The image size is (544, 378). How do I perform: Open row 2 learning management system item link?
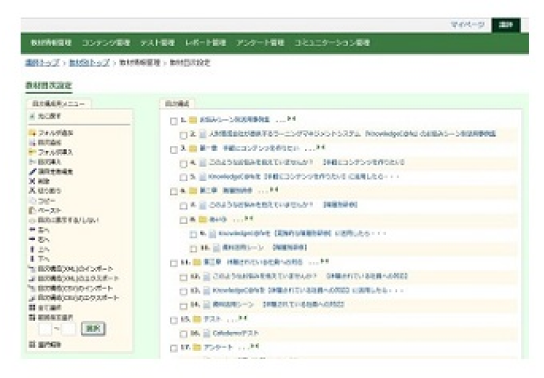352,134
